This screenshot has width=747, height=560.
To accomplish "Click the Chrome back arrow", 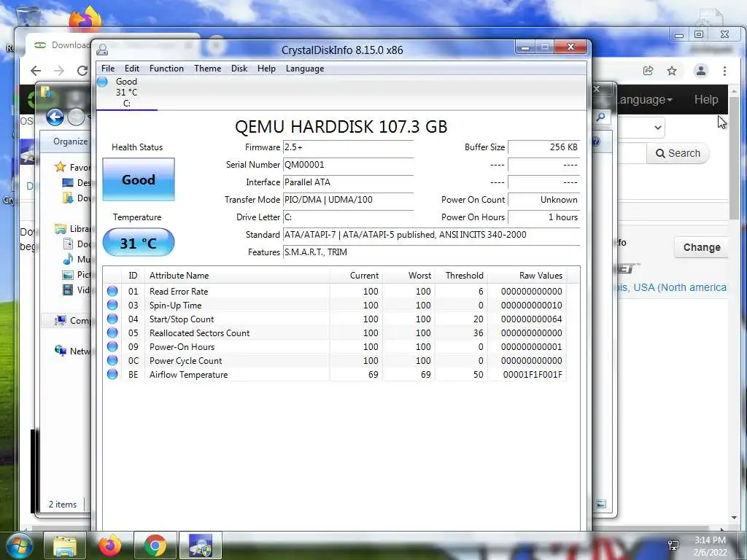I will [x=36, y=71].
